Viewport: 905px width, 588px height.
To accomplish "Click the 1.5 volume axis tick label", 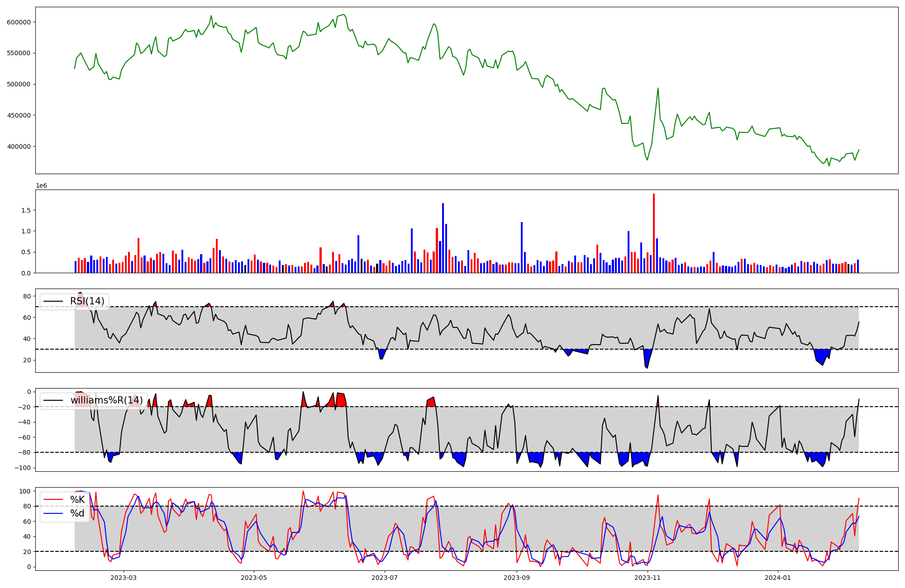I will point(25,210).
